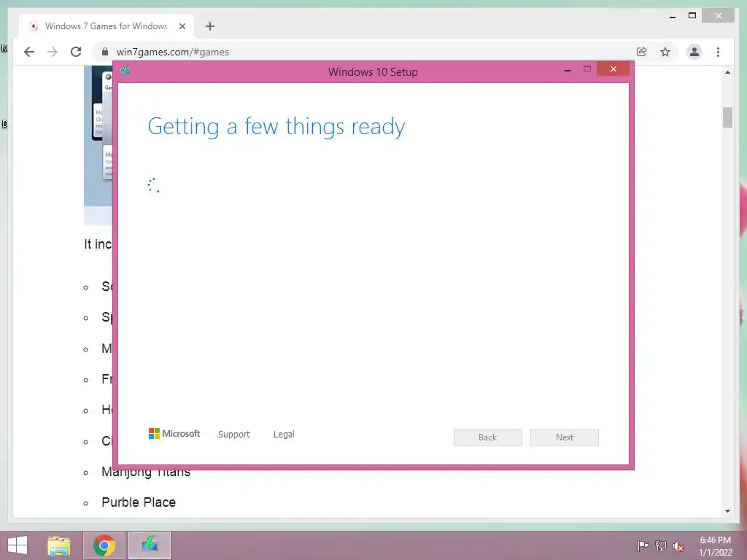Click the lock icon in address bar

click(105, 52)
